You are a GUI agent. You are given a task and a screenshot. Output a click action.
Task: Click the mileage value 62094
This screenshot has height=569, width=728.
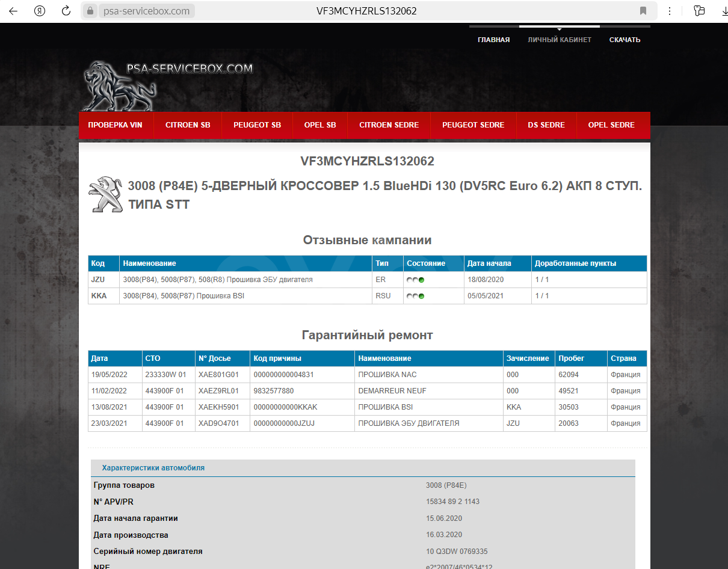(x=569, y=375)
